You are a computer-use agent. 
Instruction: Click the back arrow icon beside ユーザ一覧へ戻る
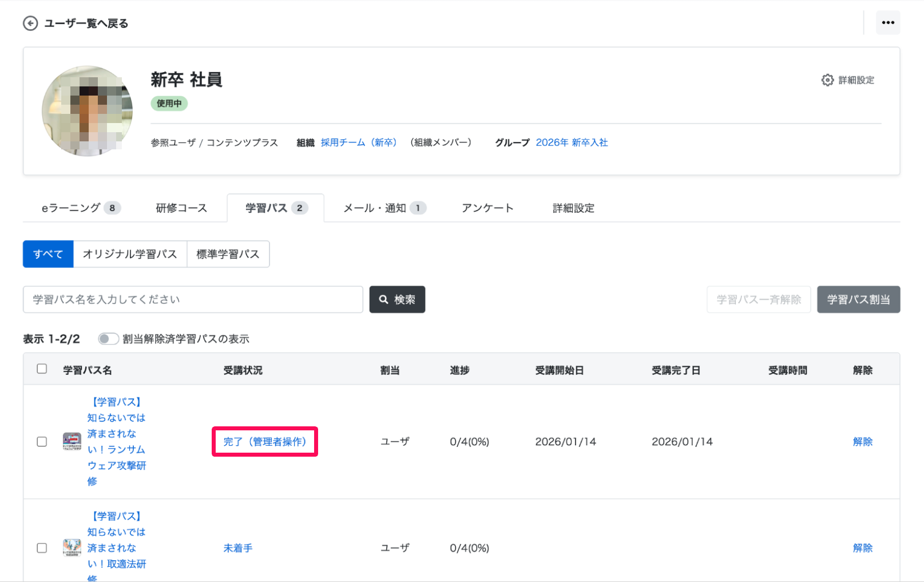(x=30, y=23)
